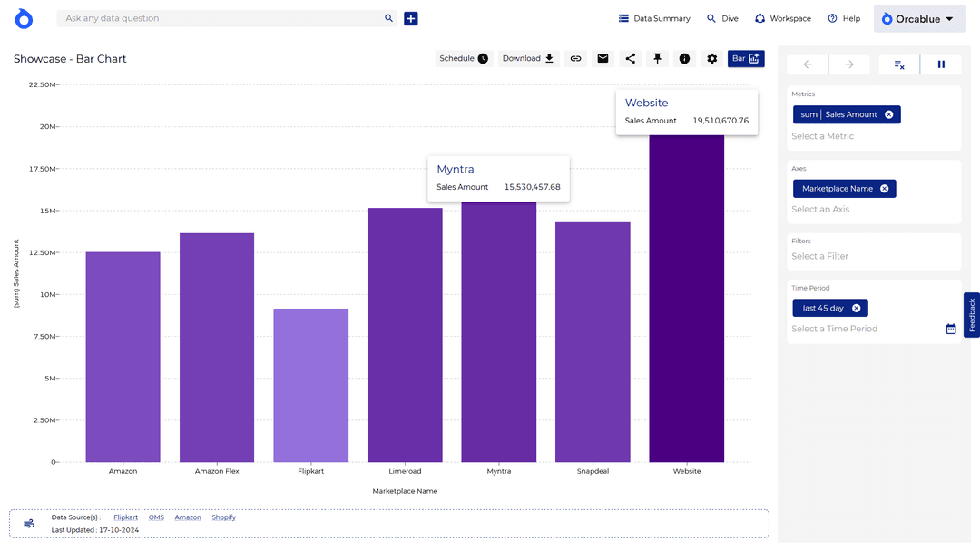Open chart info icon
Image resolution: width=980 pixels, height=552 pixels.
(x=684, y=59)
